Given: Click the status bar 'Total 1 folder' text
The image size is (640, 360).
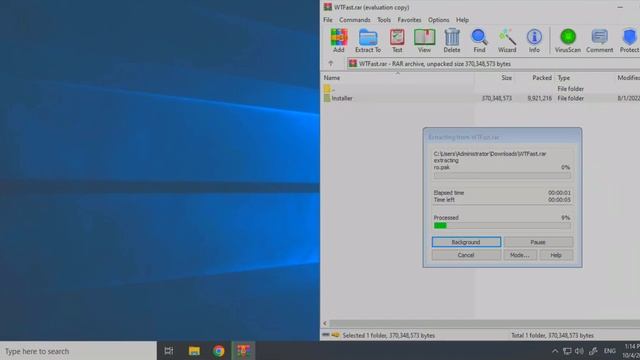Looking at the screenshot, I should [x=552, y=336].
